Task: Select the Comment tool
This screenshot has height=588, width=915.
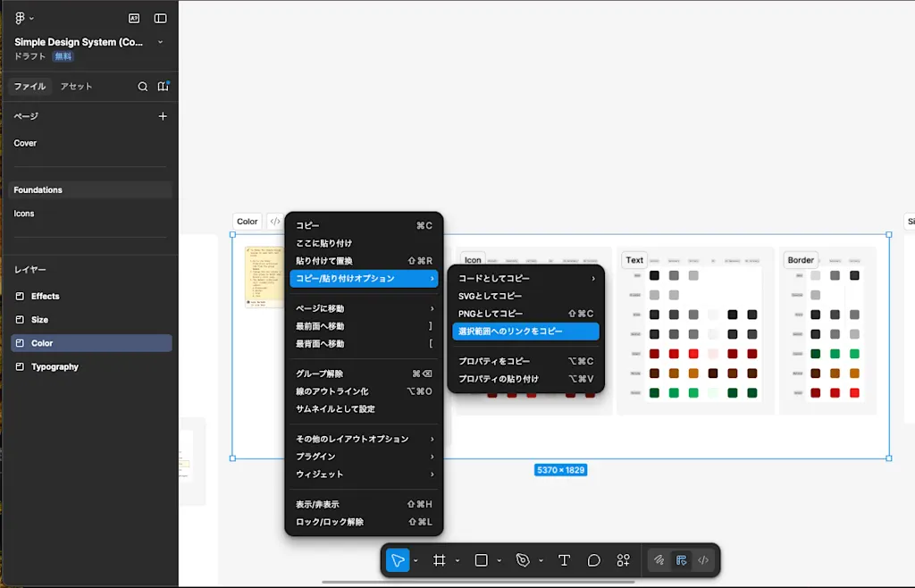Action: [594, 560]
